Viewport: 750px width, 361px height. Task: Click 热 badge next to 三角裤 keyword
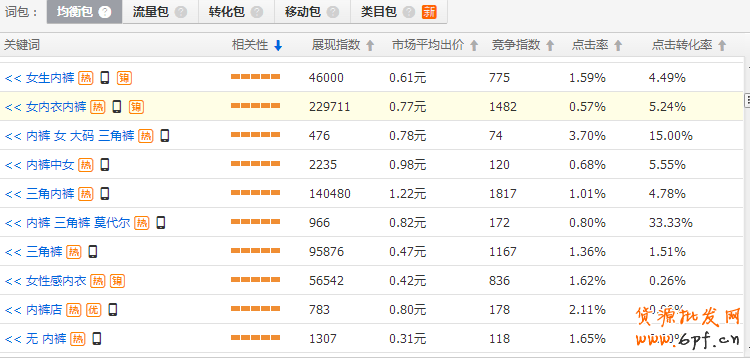(x=74, y=252)
